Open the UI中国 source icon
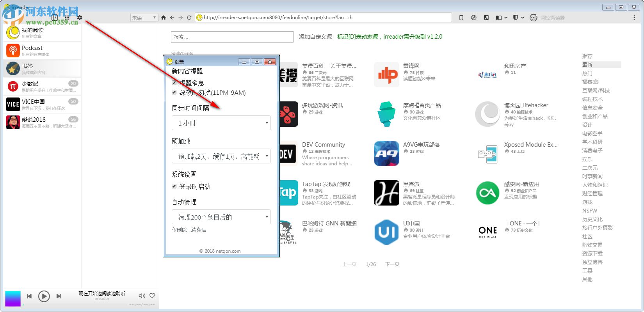644x312 pixels. (x=386, y=232)
